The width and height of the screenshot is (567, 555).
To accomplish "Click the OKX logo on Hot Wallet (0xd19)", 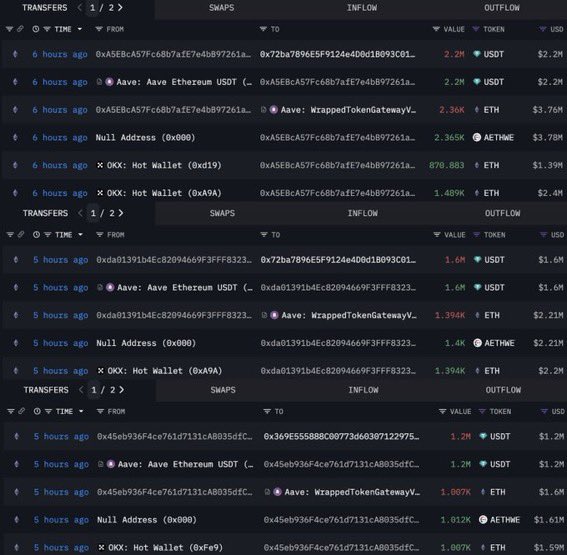I will (100, 165).
